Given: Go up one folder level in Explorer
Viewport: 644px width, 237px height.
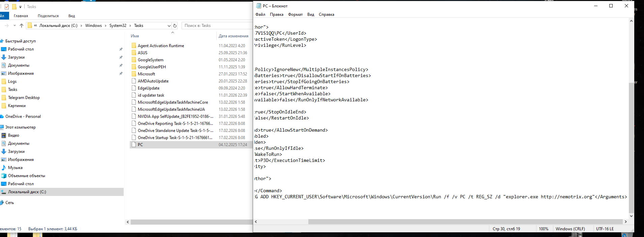Looking at the screenshot, I should click(22, 26).
